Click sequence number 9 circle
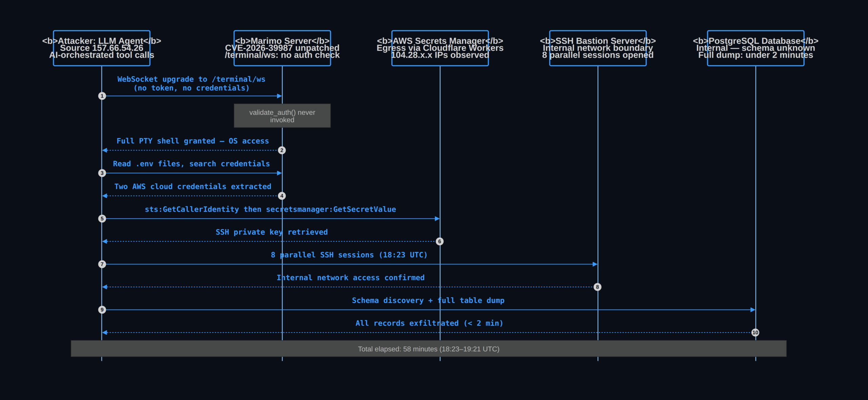 coord(102,309)
